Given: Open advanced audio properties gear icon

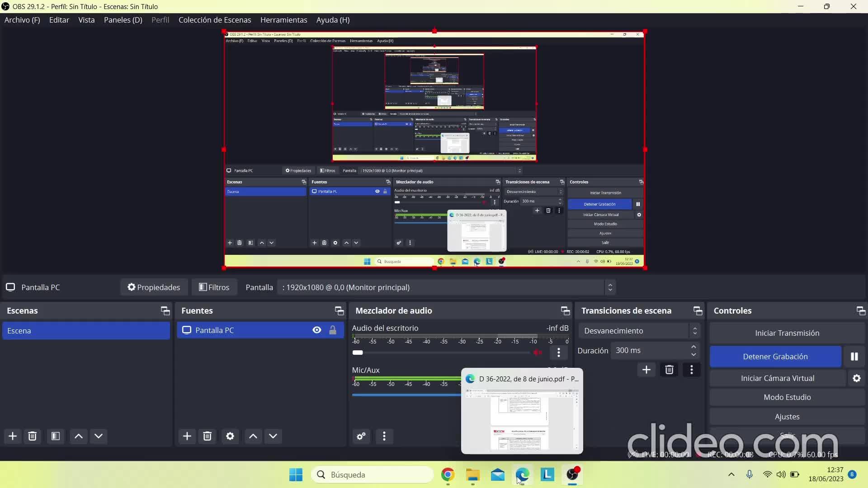Looking at the screenshot, I should click(x=361, y=436).
